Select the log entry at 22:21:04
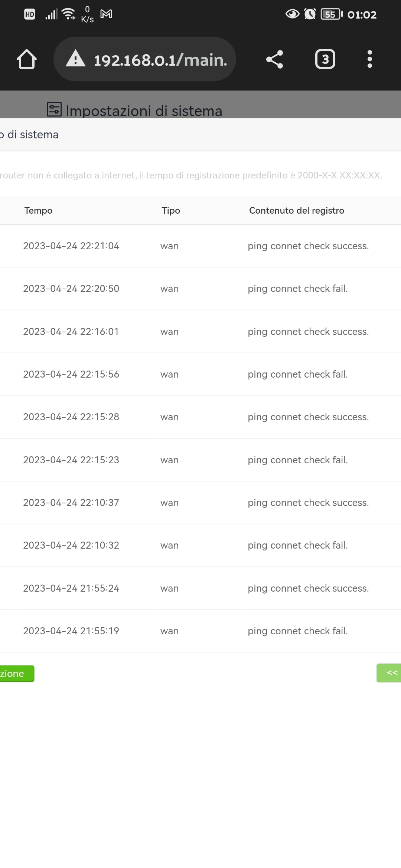This screenshot has height=868, width=401. pyautogui.click(x=200, y=246)
